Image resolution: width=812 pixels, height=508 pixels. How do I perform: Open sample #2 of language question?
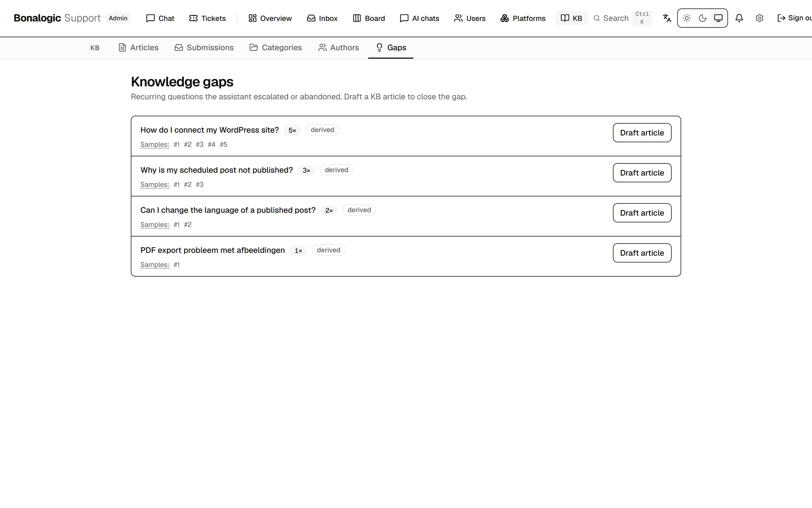coord(187,224)
